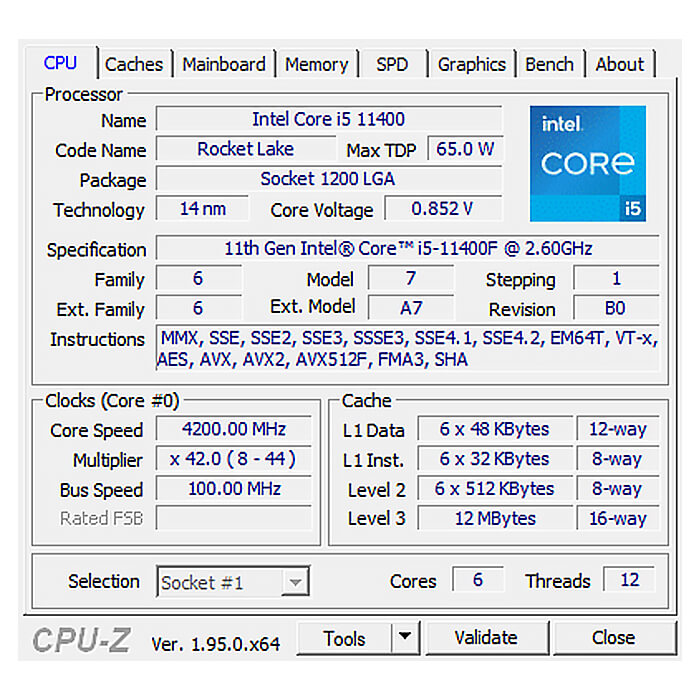Screen dimensions: 700x700
Task: Click the L1 Data associativity 12-way
Action: (618, 429)
